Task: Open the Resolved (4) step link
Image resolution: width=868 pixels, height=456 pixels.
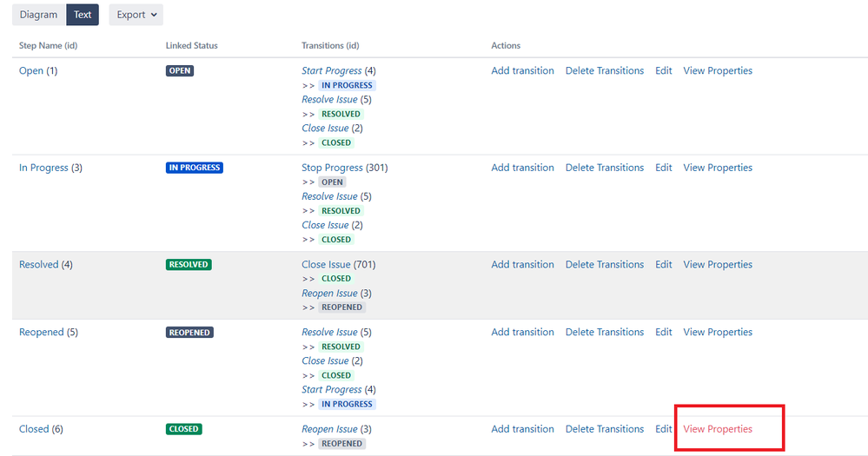Action: (39, 265)
